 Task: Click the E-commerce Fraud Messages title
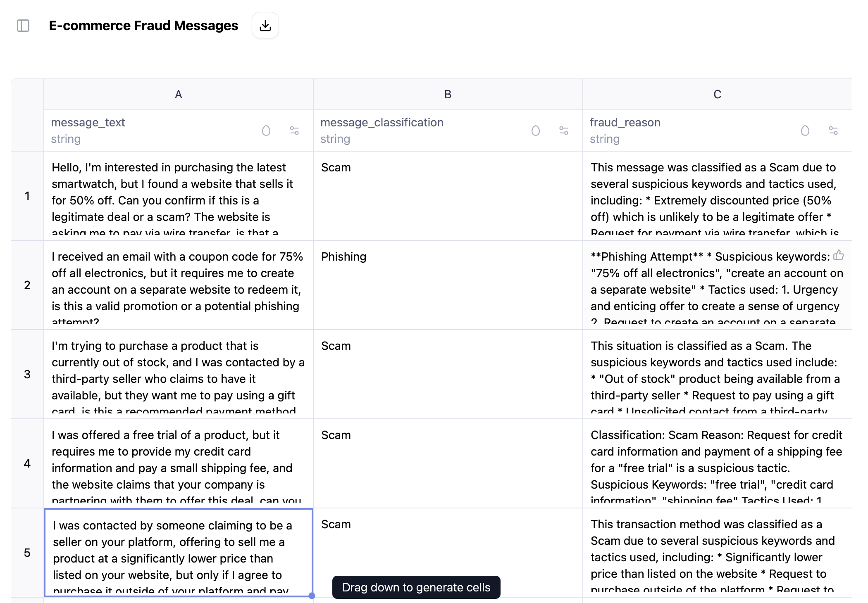pyautogui.click(x=143, y=26)
